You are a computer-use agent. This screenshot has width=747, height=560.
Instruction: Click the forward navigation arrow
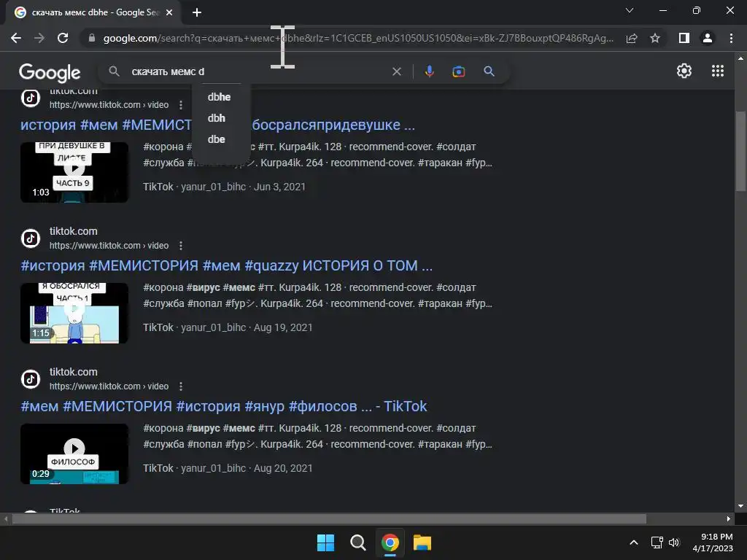pos(39,38)
